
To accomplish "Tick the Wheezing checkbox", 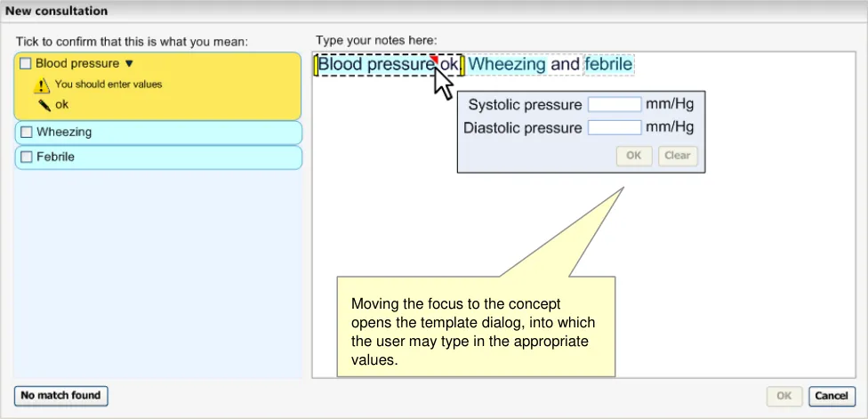I will click(26, 133).
